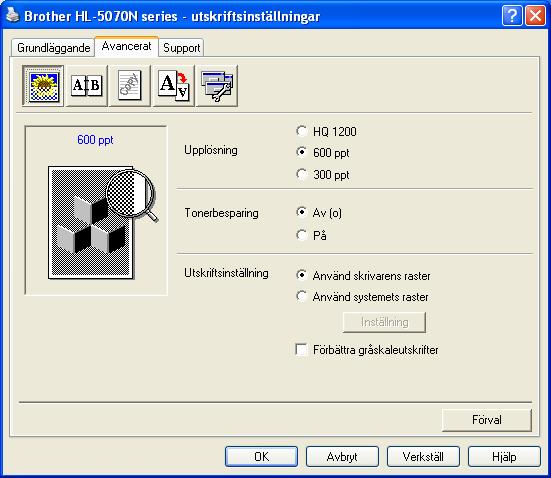The width and height of the screenshot is (551, 478).
Task: Close the print settings dialog
Action: pyautogui.click(x=535, y=16)
